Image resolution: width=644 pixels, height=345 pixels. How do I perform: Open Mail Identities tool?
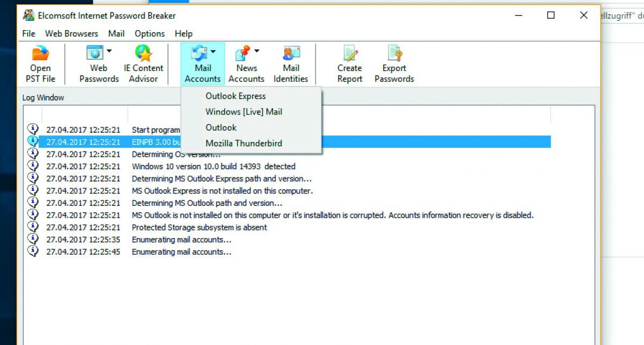(x=291, y=64)
